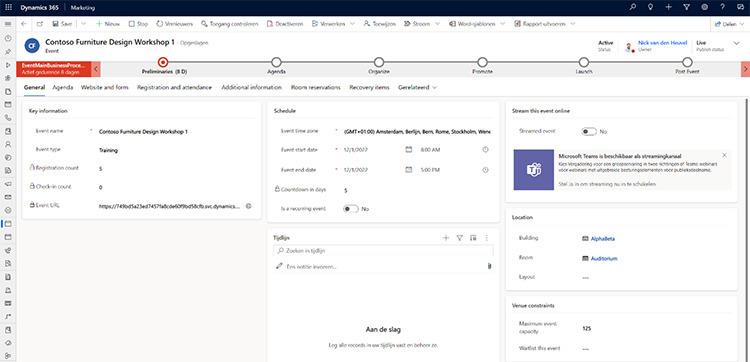The height and width of the screenshot is (362, 750).
Task: Open owner Nick van den Heuvel link
Action: pyautogui.click(x=662, y=43)
